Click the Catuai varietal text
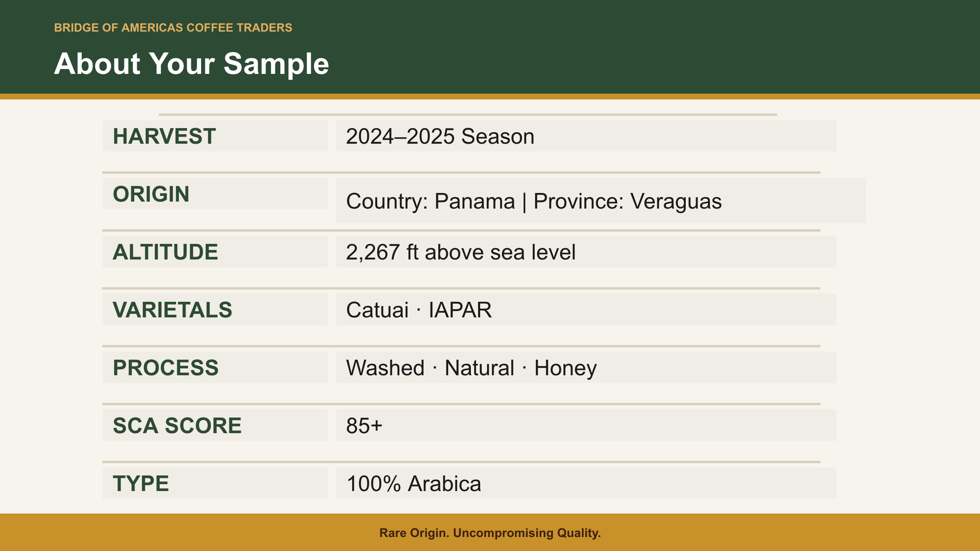This screenshot has width=980, height=551. [377, 310]
